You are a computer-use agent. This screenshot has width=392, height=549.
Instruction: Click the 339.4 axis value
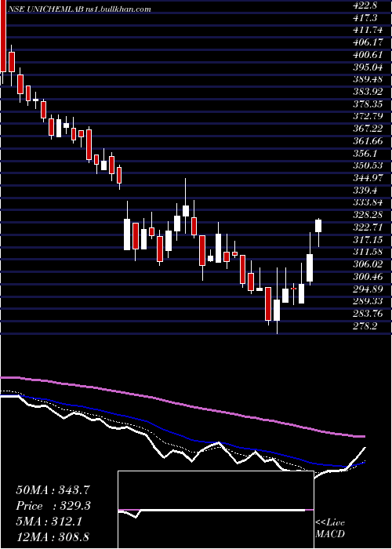coord(366,190)
